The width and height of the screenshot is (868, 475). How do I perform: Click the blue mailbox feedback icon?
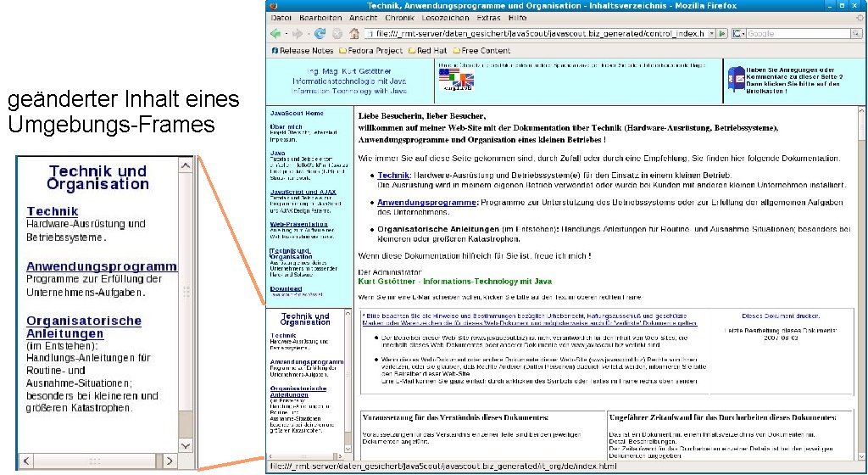click(x=733, y=77)
